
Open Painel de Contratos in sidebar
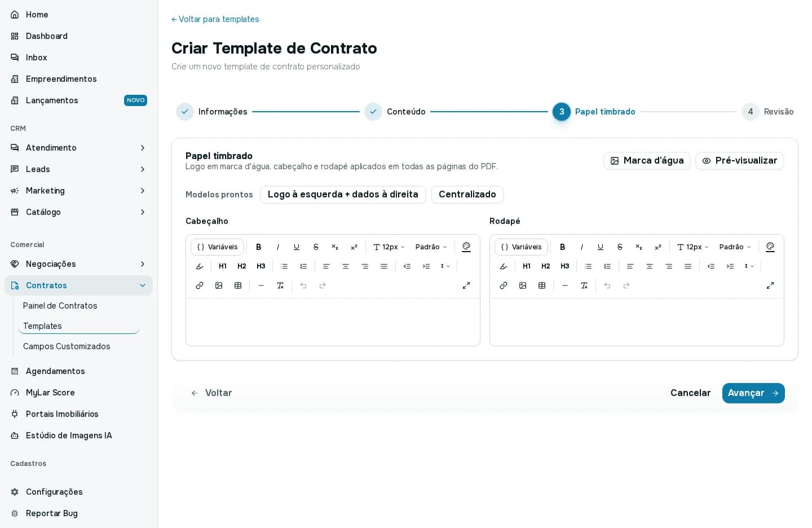60,306
